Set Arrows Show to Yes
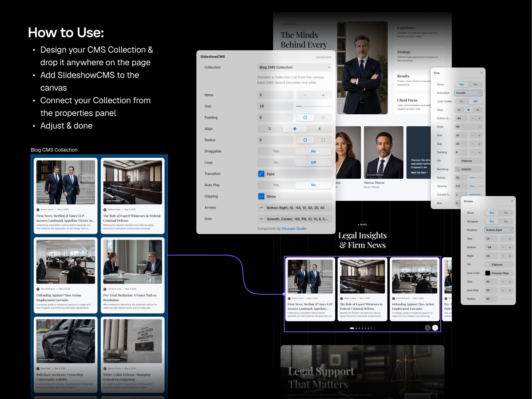532x399 pixels. [x=492, y=213]
